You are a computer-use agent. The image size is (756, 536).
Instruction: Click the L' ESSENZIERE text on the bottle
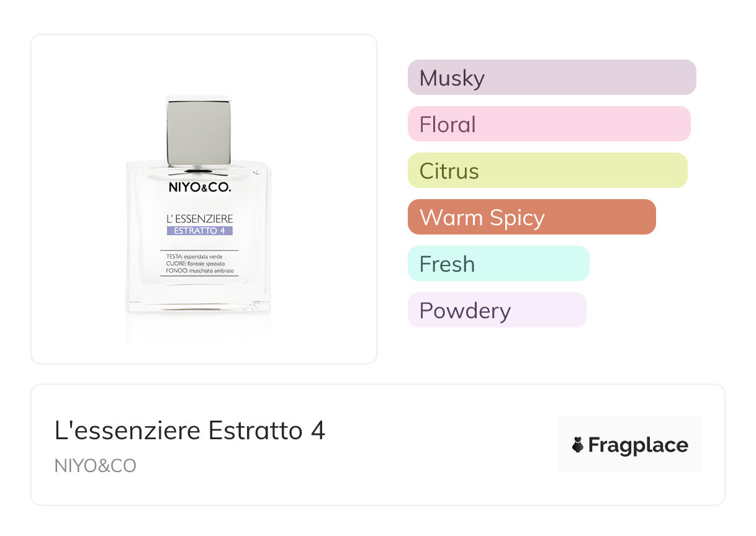tap(199, 219)
